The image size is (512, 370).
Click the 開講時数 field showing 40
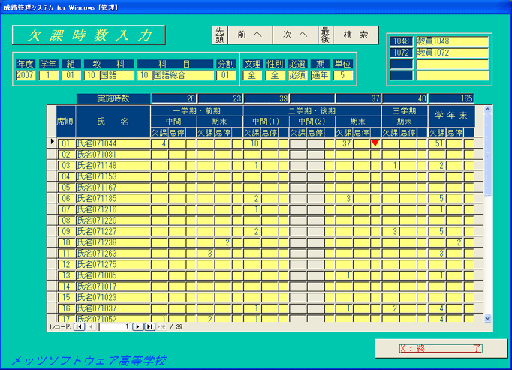point(405,99)
